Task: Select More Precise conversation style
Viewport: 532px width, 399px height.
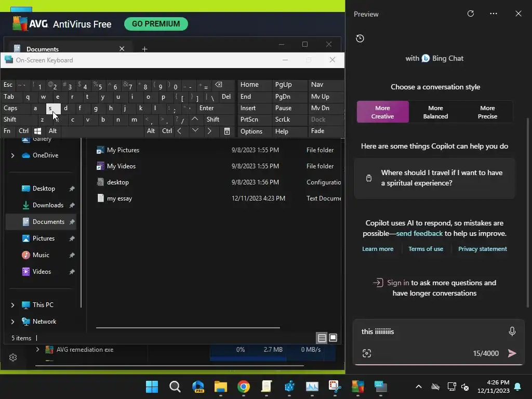Action: point(487,112)
